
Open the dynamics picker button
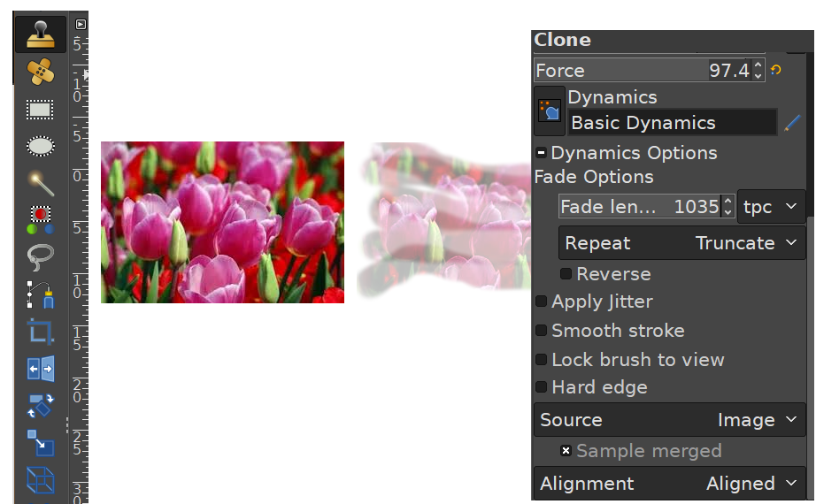coord(550,111)
